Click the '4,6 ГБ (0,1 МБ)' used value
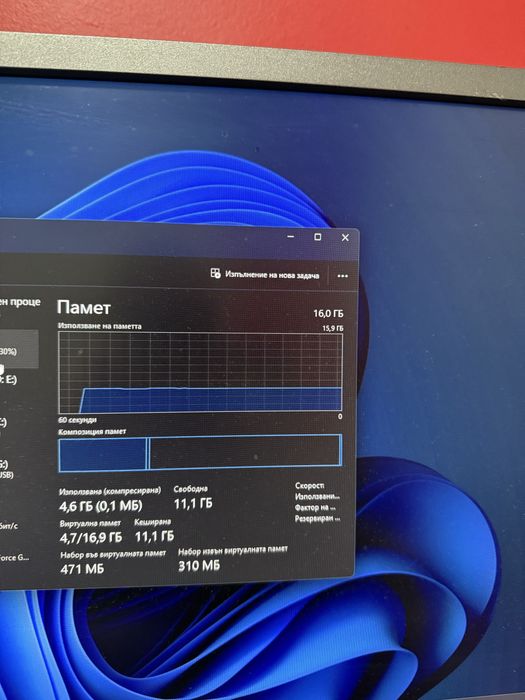The width and height of the screenshot is (525, 700). click(x=101, y=506)
